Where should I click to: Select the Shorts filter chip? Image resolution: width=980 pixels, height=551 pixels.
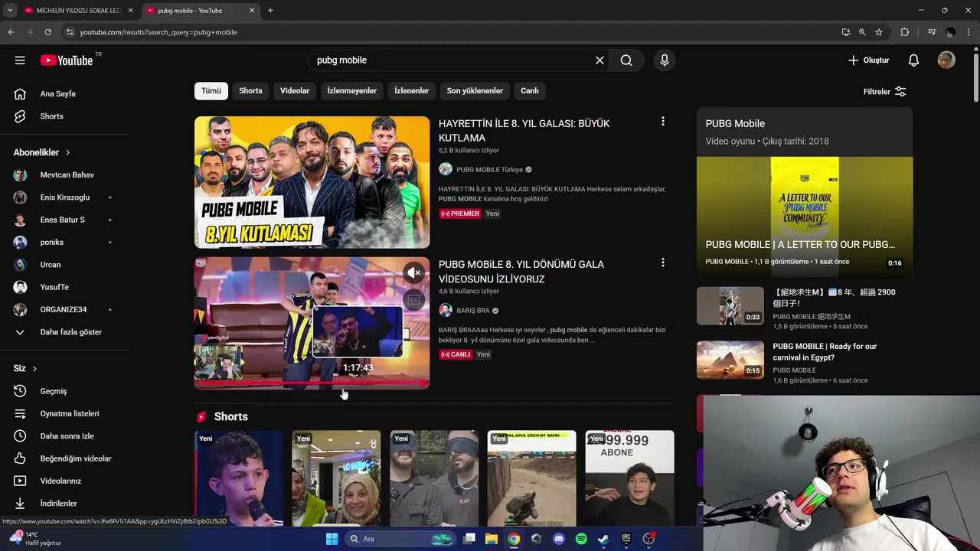250,90
